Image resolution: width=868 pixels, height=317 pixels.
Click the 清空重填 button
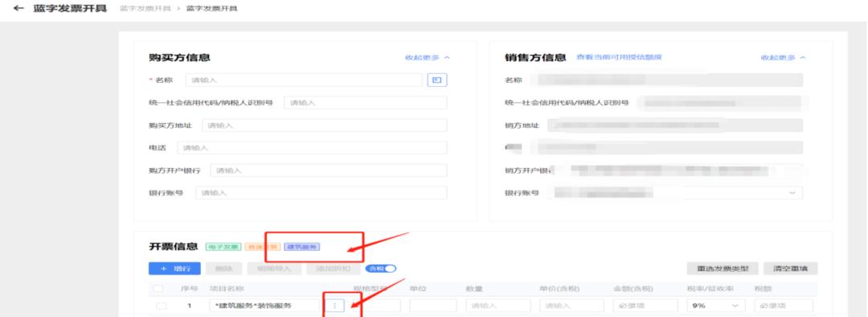791,268
